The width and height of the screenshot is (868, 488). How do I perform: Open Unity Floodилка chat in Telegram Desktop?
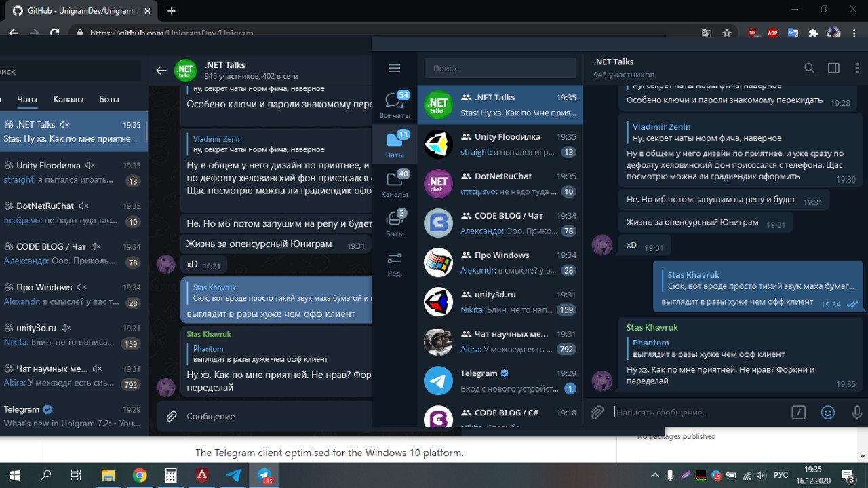(x=500, y=144)
